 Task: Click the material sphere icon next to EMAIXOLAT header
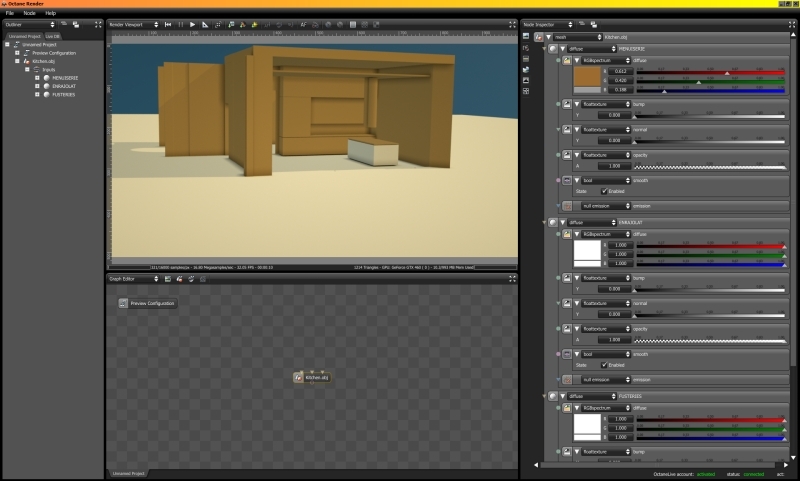pyautogui.click(x=553, y=222)
